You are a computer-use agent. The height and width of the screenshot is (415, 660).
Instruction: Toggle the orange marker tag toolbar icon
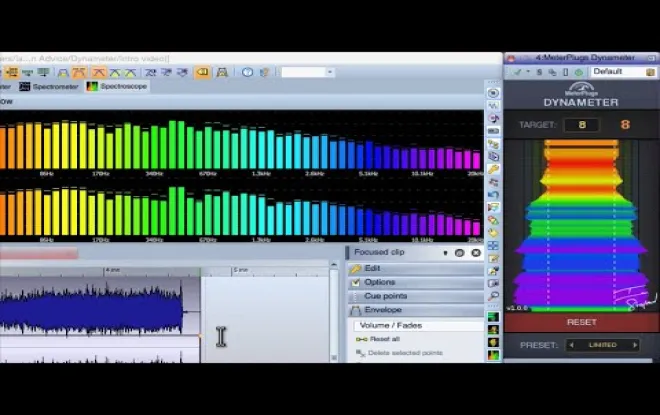tap(202, 72)
